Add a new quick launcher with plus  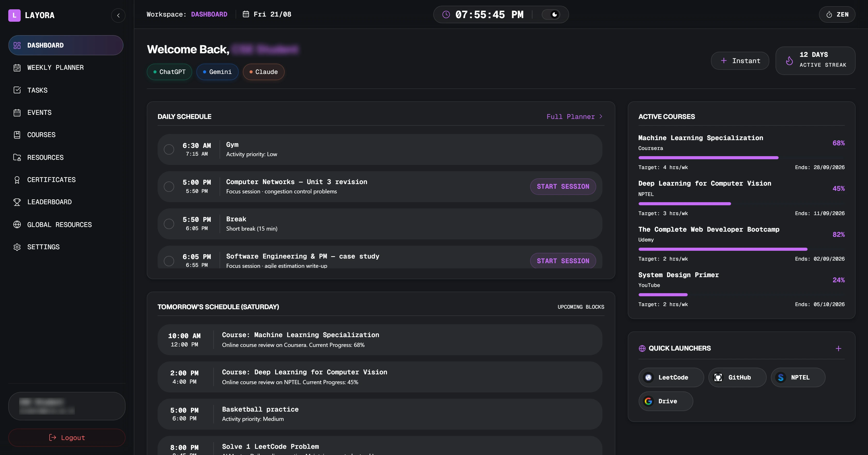coord(838,348)
